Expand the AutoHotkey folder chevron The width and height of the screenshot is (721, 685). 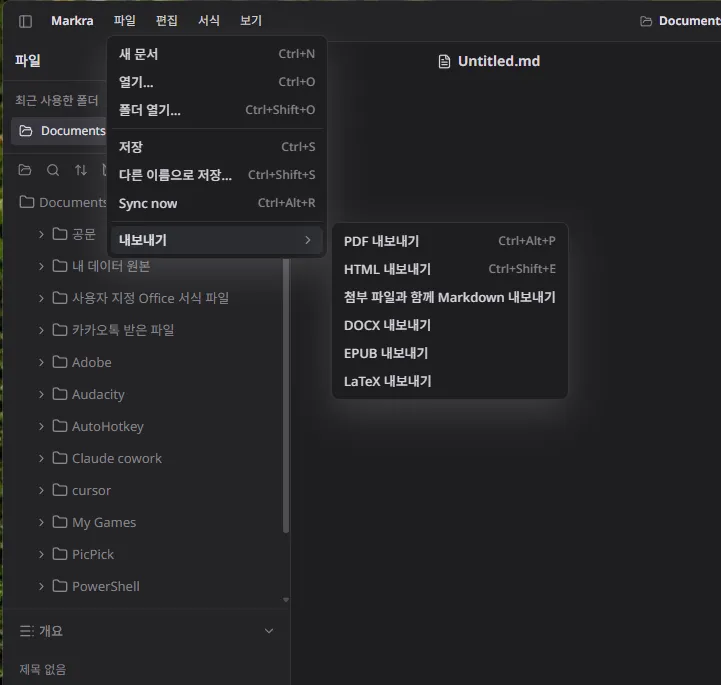(x=41, y=426)
